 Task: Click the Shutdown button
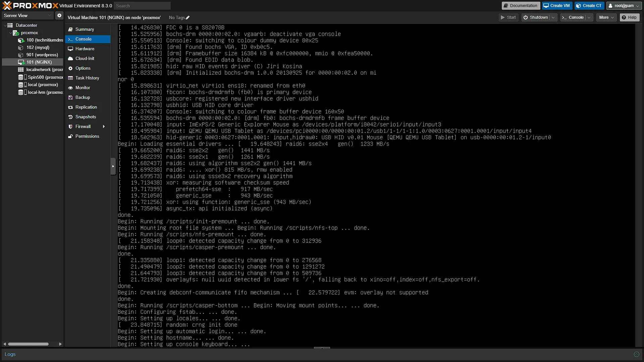tap(536, 17)
